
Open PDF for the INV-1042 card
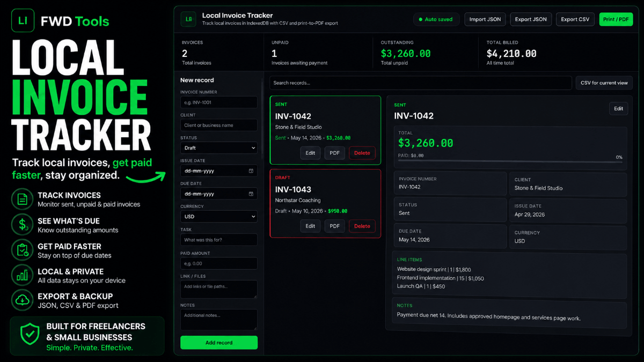pyautogui.click(x=334, y=153)
